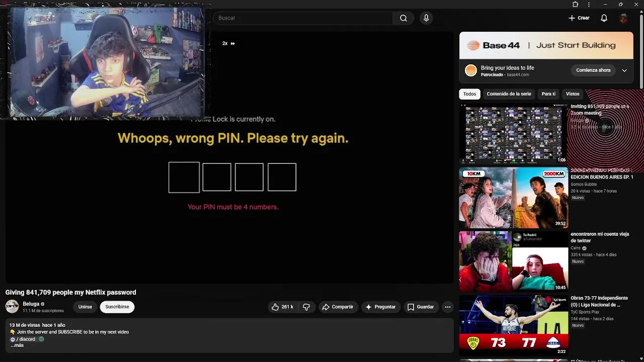
Task: Click 'Your PIN must be 4 numbers.'
Action: click(x=233, y=207)
